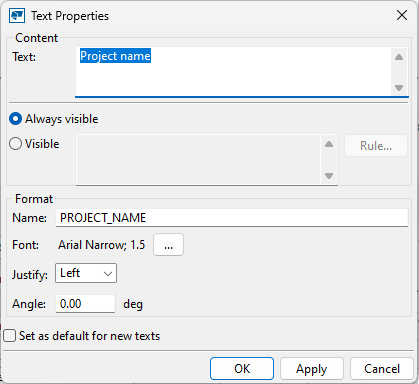Close the Text Properties dialog
The width and height of the screenshot is (419, 384).
[402, 15]
